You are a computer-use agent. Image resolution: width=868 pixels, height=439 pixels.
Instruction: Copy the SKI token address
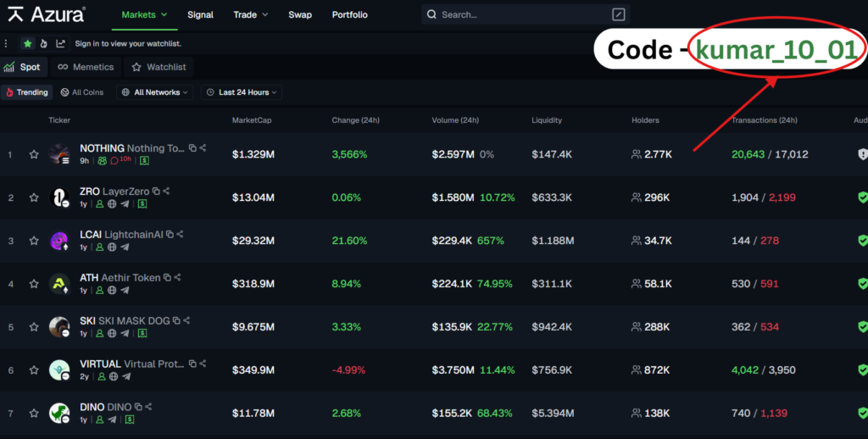point(176,320)
